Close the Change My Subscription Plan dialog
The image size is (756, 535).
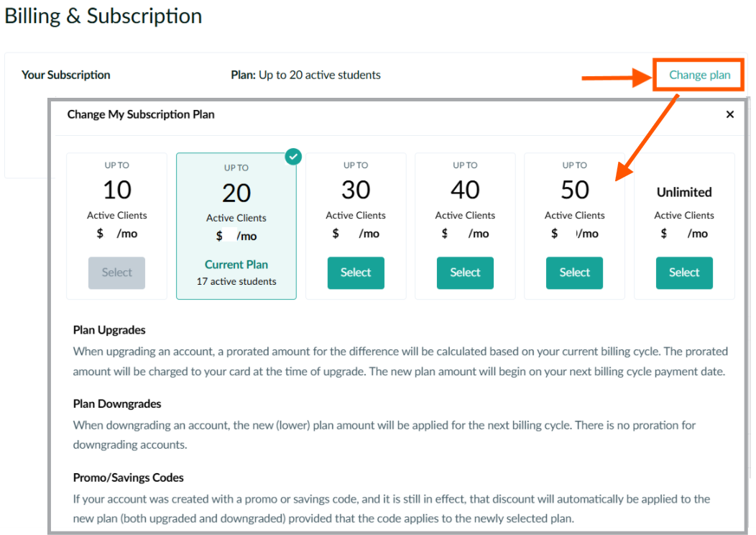click(x=729, y=114)
